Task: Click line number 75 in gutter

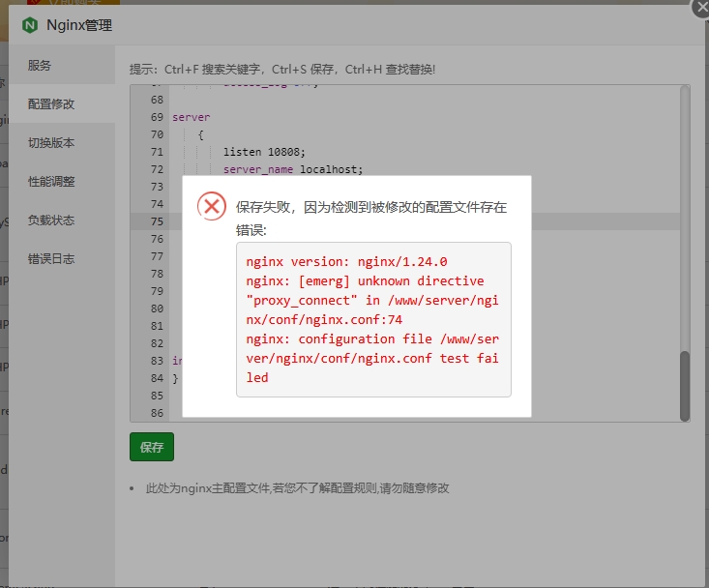Action: click(157, 221)
